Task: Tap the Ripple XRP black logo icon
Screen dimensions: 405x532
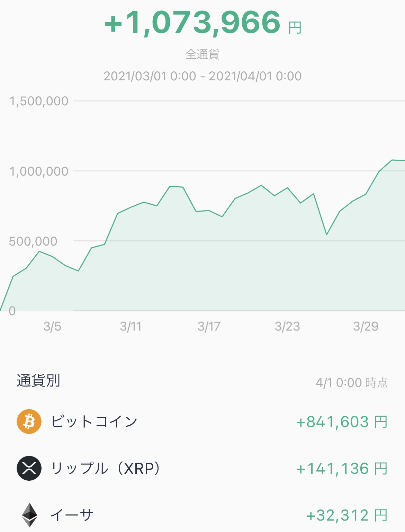Action: 29,468
